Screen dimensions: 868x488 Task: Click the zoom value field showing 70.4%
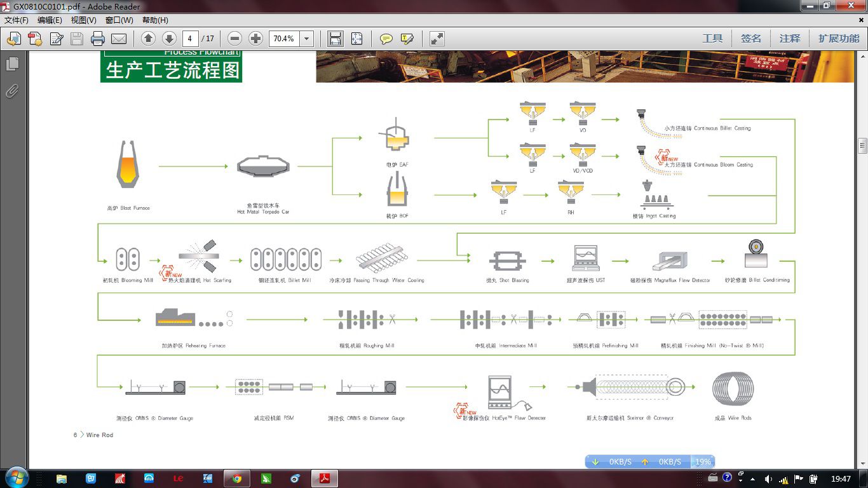pyautogui.click(x=284, y=39)
